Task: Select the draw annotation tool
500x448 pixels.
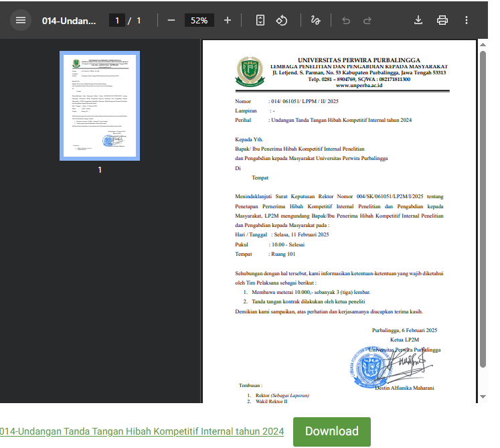Action: point(315,20)
